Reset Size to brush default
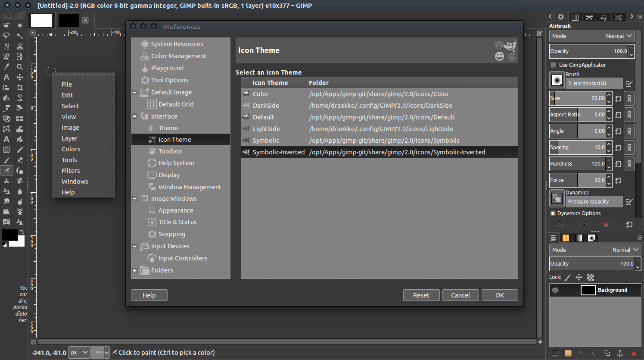This screenshot has height=360, width=644. click(618, 98)
